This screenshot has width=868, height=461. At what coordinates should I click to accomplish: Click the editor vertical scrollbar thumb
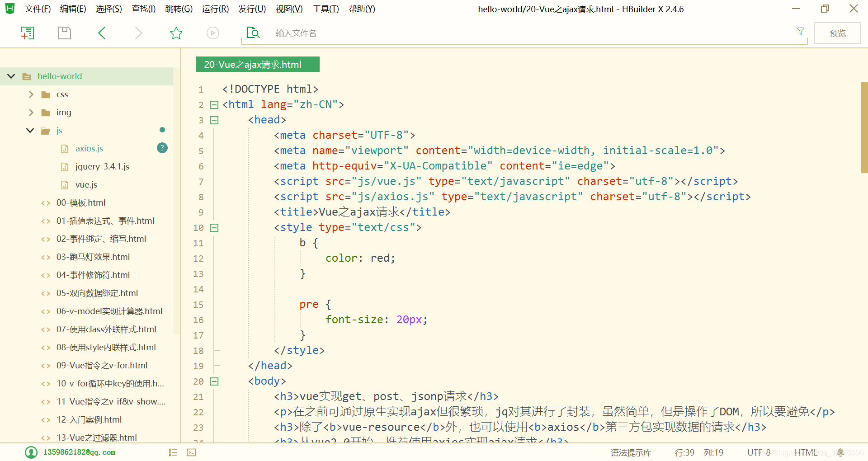tap(864, 127)
